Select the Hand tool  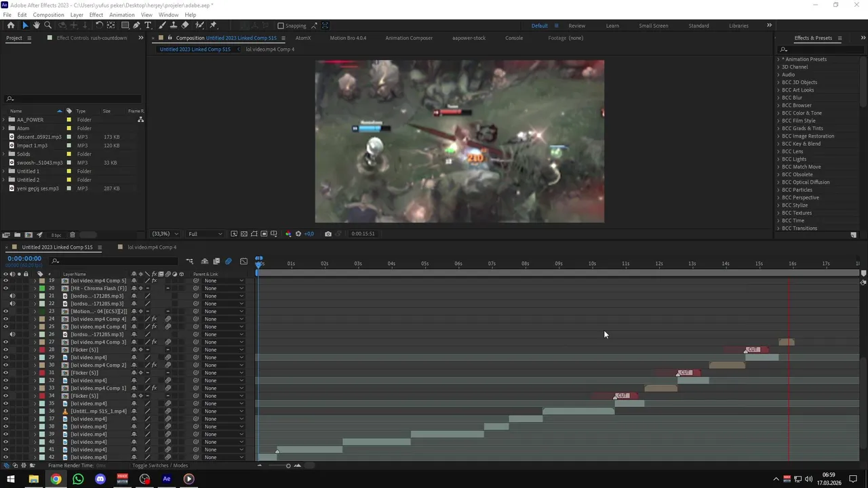(37, 25)
